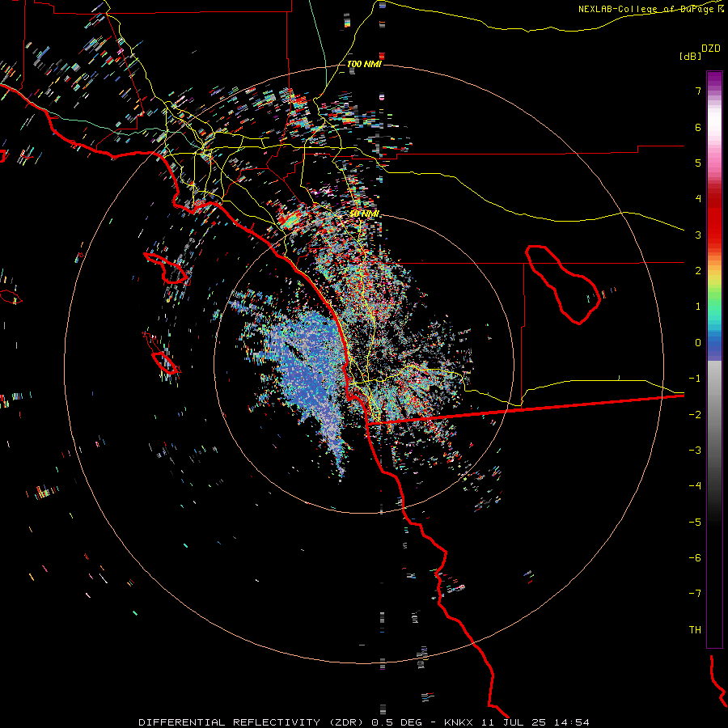
Task: Click the 0.5 DEG elevation text
Action: click(x=396, y=722)
